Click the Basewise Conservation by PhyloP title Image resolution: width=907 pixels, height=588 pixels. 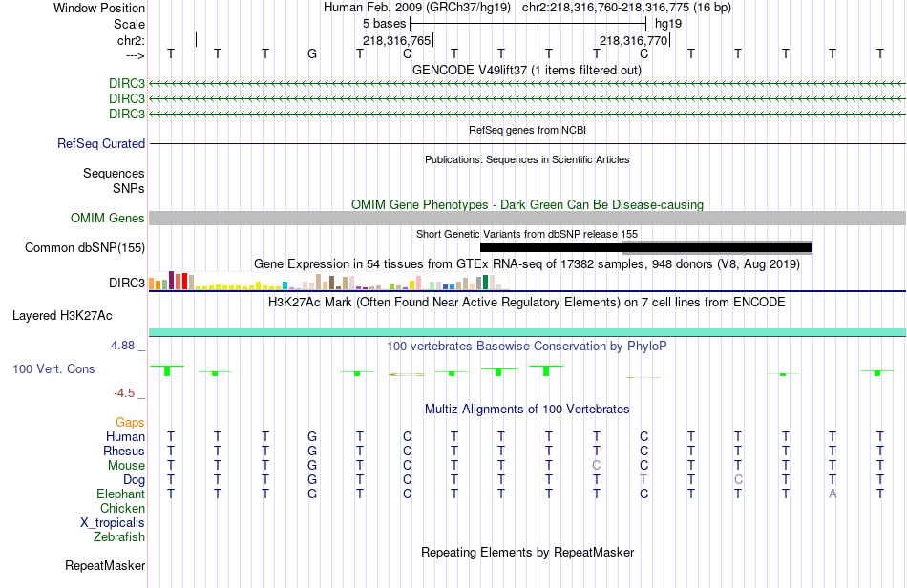tap(527, 346)
